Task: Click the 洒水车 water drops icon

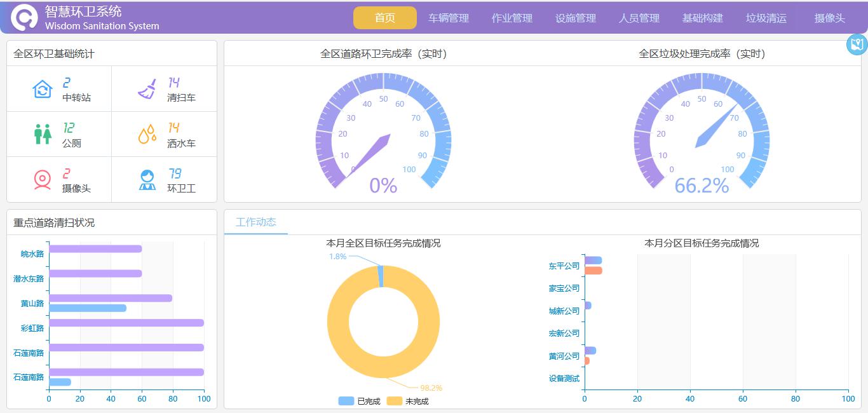Action: 147,134
